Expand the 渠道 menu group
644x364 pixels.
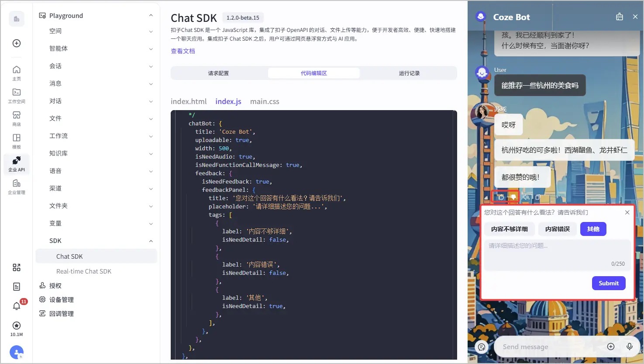151,189
